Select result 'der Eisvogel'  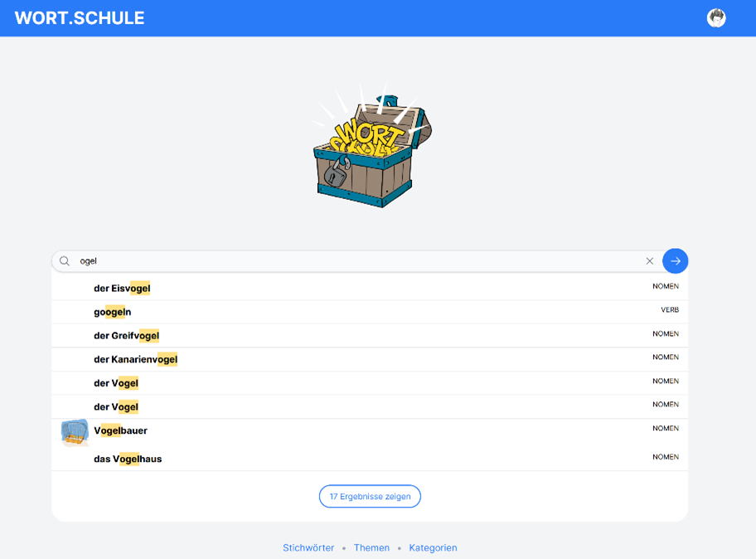click(370, 288)
